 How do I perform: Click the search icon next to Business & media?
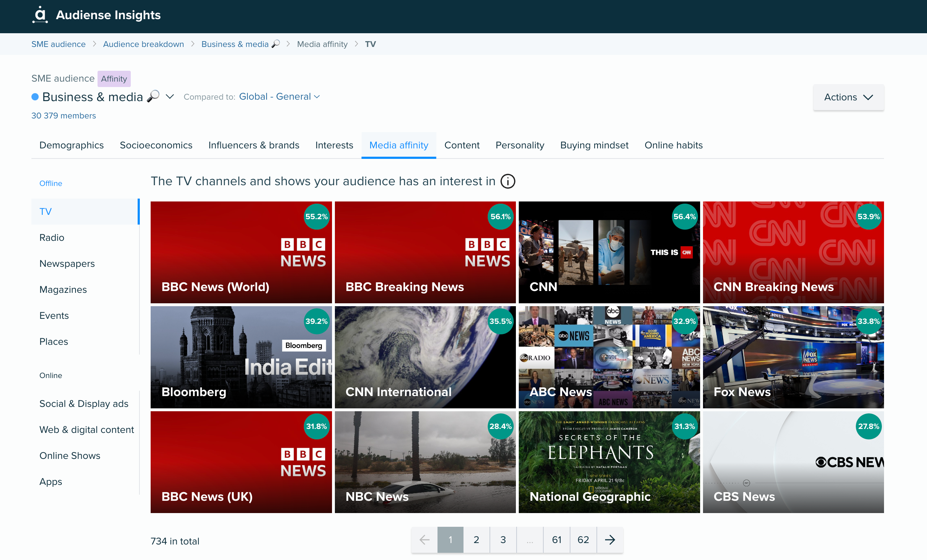[154, 96]
